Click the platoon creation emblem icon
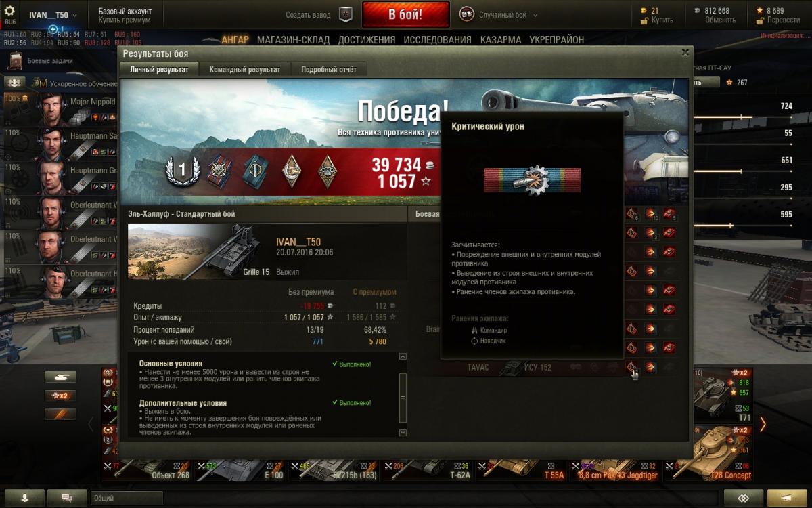This screenshot has height=508, width=812. point(346,15)
